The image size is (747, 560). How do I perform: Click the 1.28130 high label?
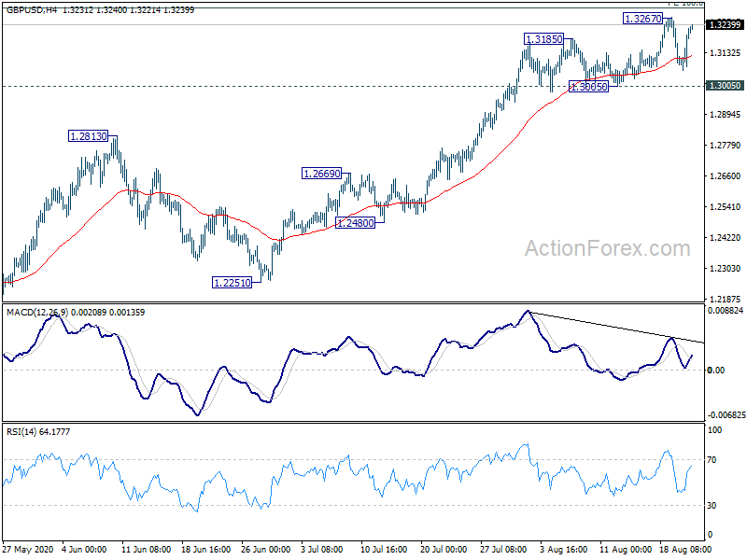point(88,136)
